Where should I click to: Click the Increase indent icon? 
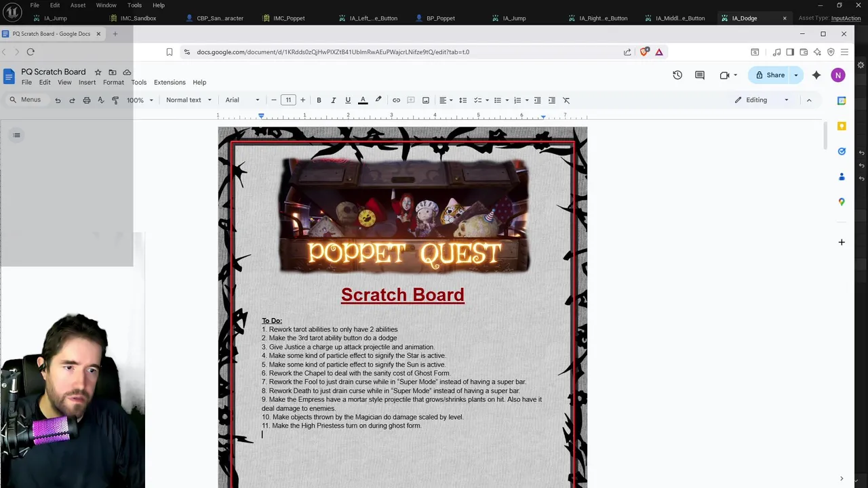coord(551,100)
